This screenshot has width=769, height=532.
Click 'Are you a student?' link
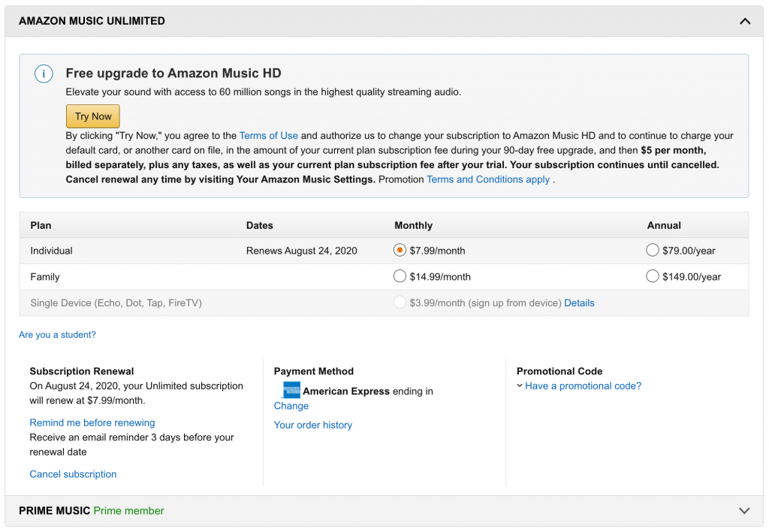point(57,335)
